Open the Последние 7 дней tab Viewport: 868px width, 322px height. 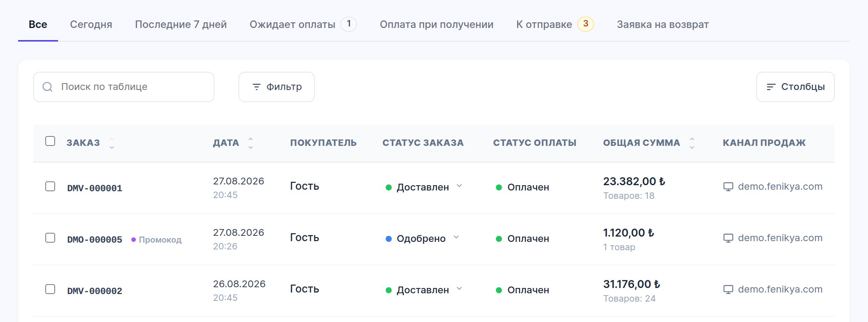pyautogui.click(x=181, y=25)
